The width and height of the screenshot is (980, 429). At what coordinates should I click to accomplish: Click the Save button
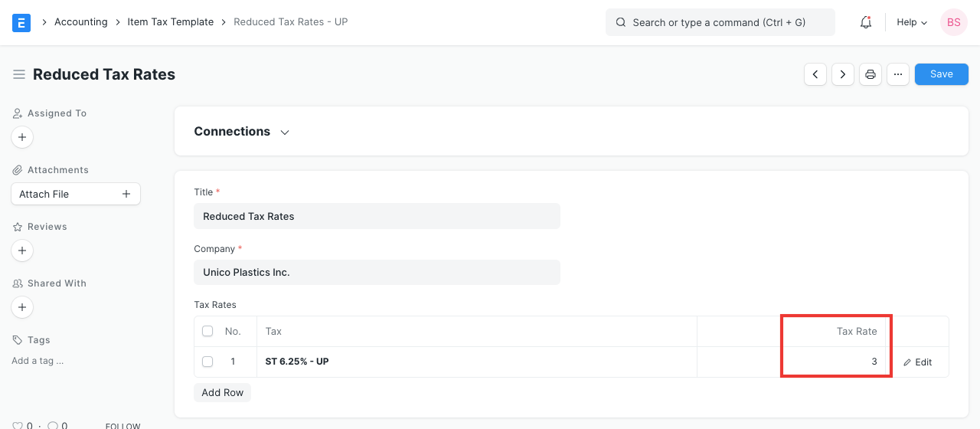[941, 74]
